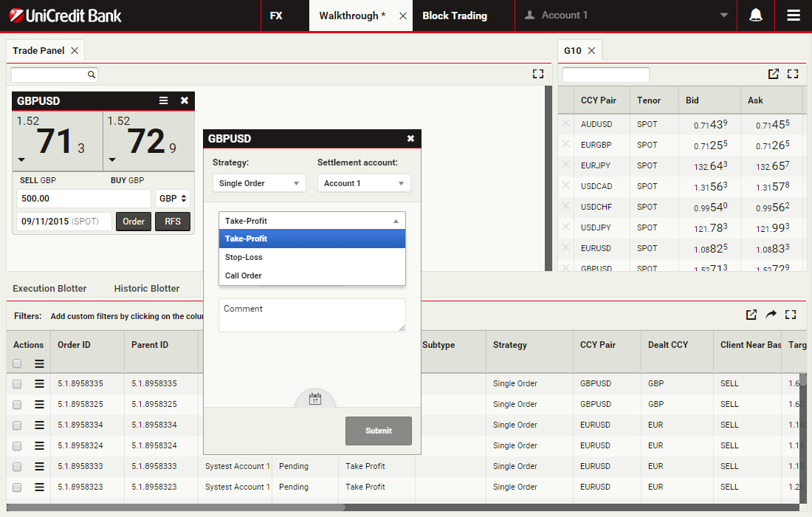Open the Historic Blotter tab
This screenshot has width=812, height=517.
(147, 288)
